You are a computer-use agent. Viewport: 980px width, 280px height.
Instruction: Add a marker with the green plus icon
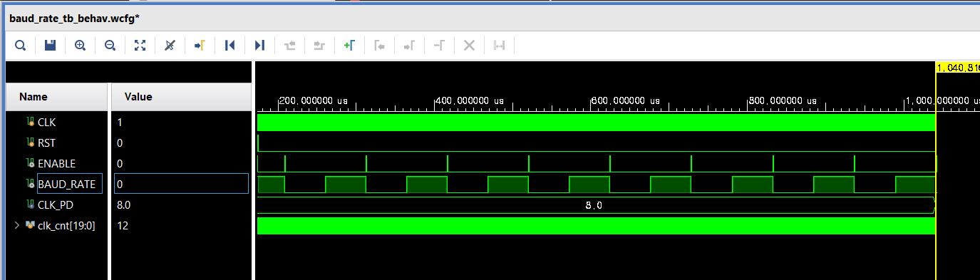[x=349, y=46]
